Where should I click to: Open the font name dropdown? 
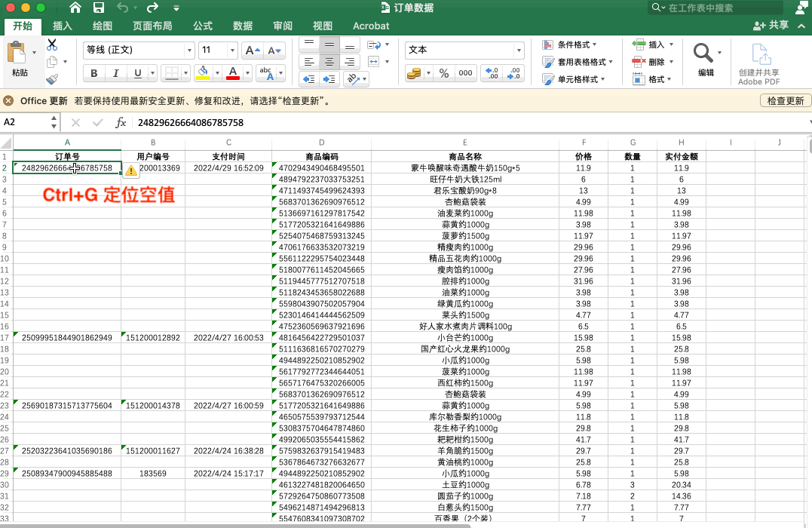tap(189, 51)
